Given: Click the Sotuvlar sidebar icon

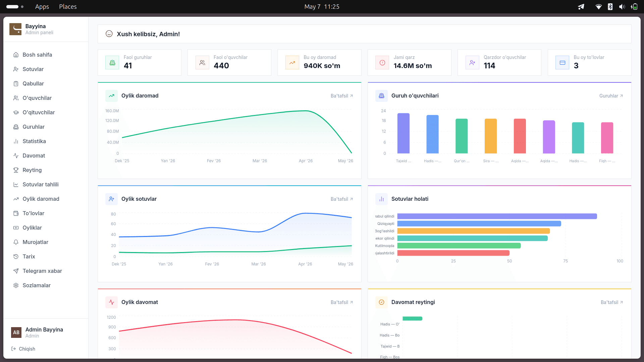Looking at the screenshot, I should click(x=16, y=69).
